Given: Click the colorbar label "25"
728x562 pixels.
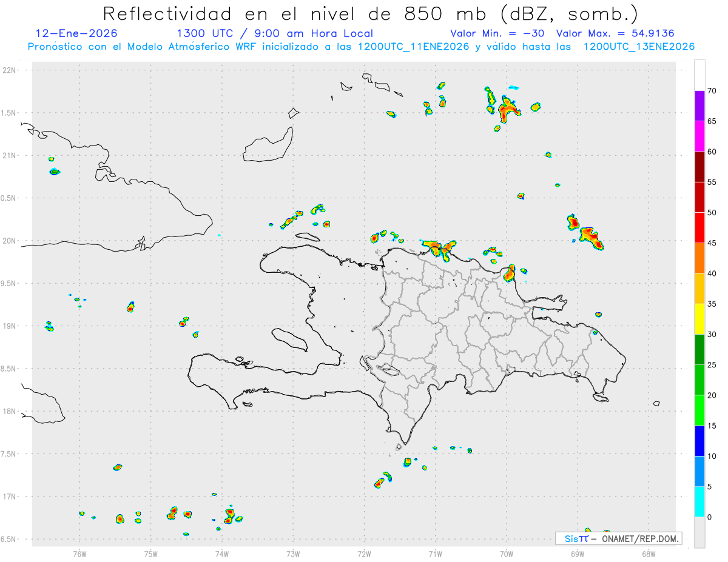Looking at the screenshot, I should point(712,365).
